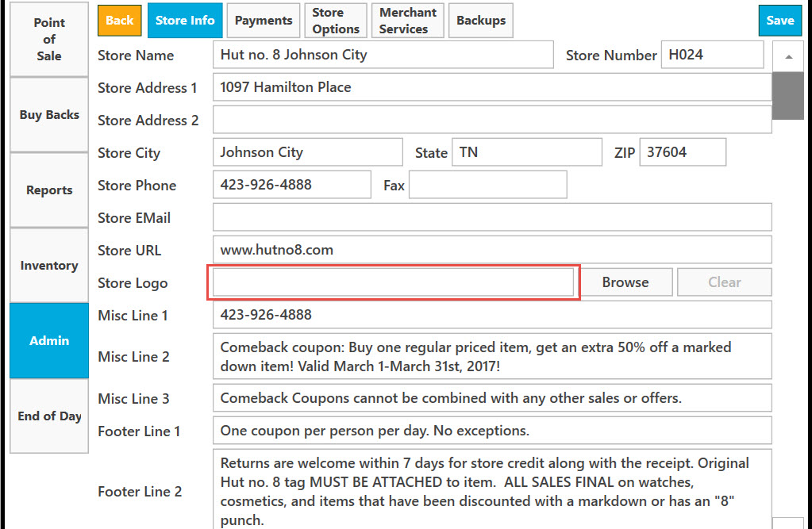Clear the store logo
Viewport: 812px width, 529px height.
click(x=725, y=282)
